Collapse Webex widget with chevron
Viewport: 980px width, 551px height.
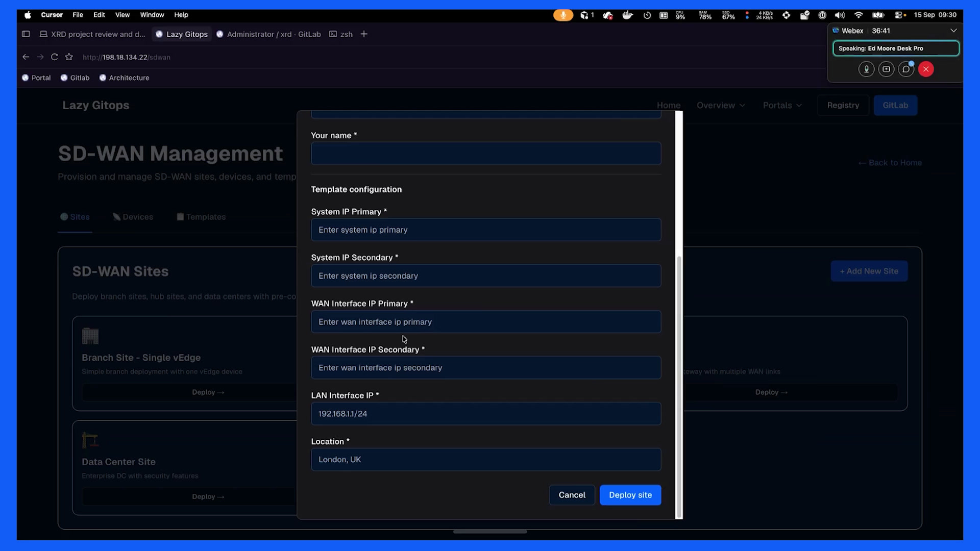(x=953, y=31)
